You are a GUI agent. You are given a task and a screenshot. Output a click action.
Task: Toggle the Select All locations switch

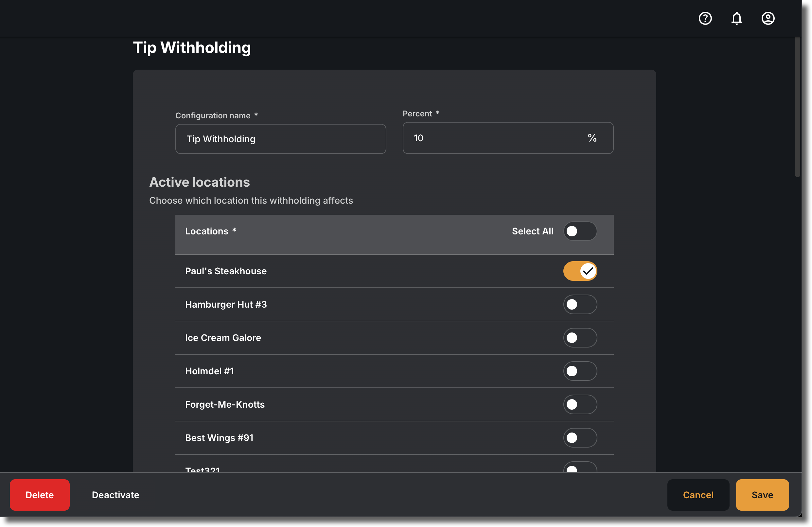coord(580,231)
